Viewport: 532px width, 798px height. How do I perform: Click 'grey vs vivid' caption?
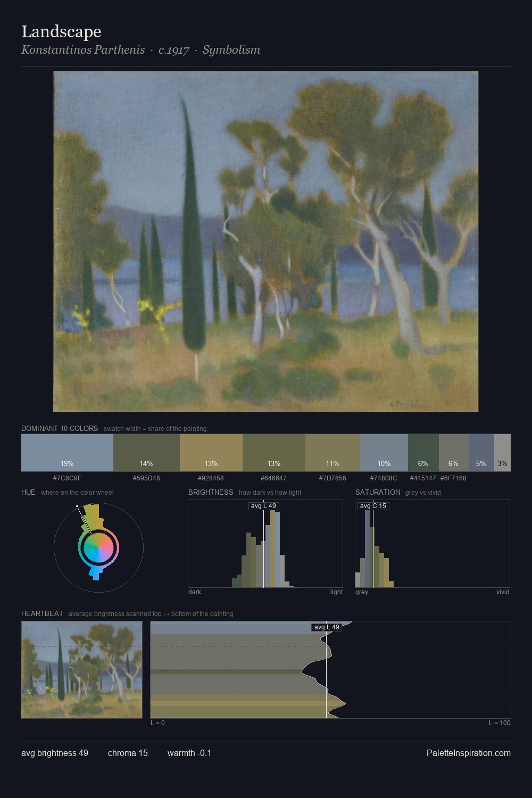(423, 493)
